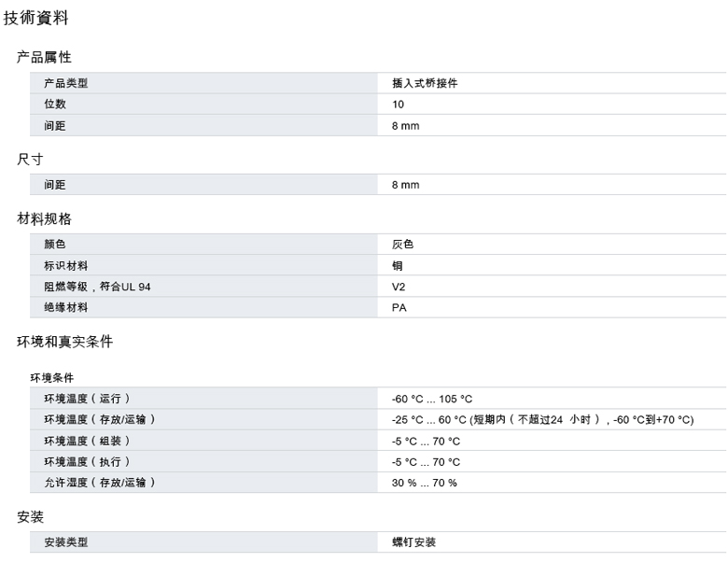
Task: Click the 颜色 row label
Action: (x=55, y=245)
